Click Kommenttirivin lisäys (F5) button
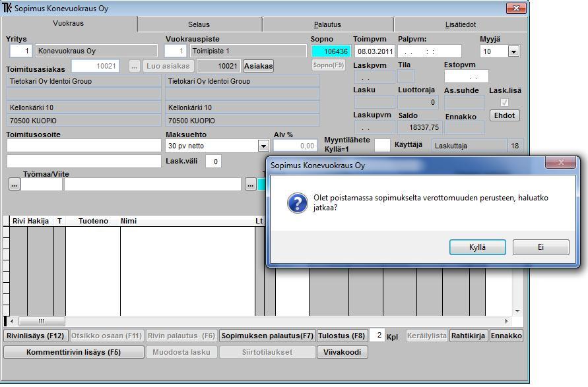This screenshot has height=387, width=588. pos(73,352)
